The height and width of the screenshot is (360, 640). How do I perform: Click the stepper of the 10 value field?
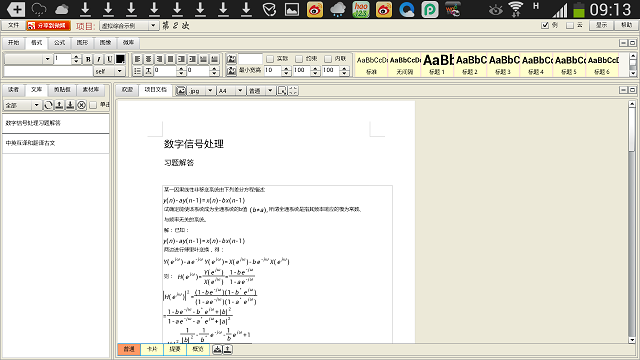click(286, 71)
